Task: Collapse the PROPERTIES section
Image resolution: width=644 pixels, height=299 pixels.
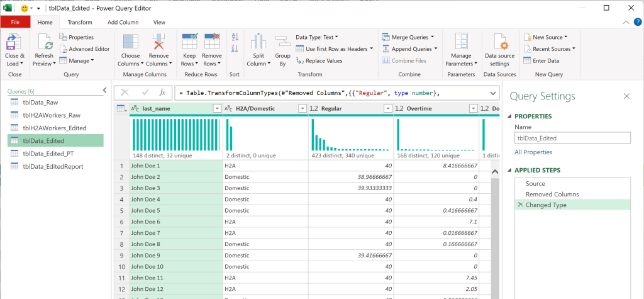Action: coord(510,116)
